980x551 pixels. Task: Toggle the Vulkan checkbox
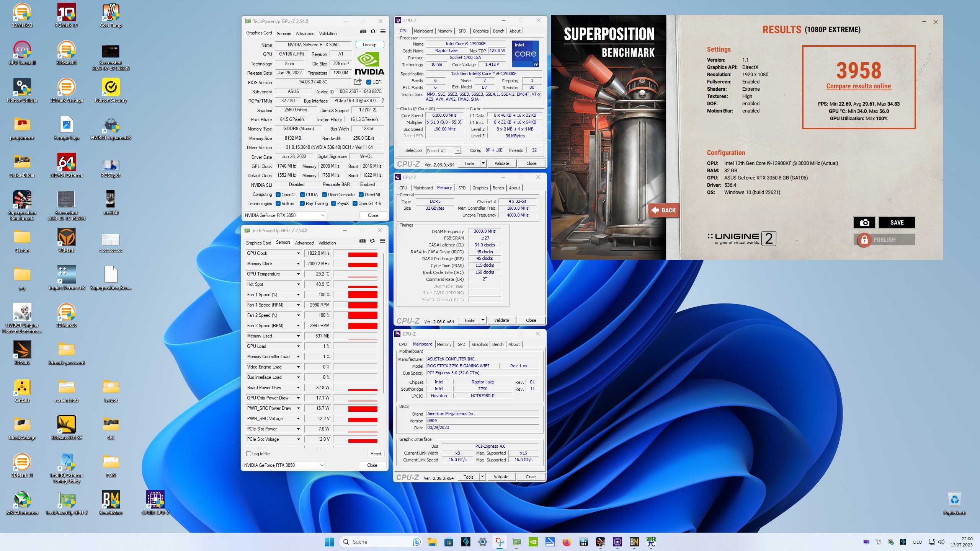[x=278, y=204]
